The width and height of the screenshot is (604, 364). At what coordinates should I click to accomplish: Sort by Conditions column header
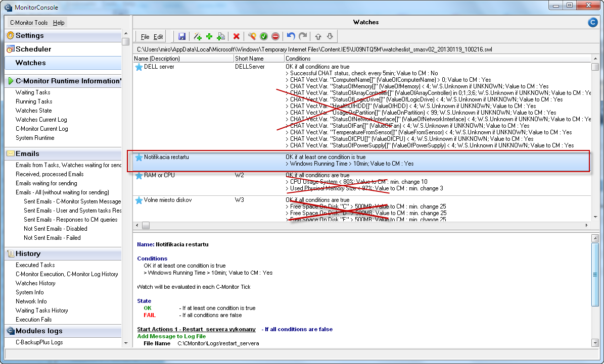pyautogui.click(x=437, y=59)
